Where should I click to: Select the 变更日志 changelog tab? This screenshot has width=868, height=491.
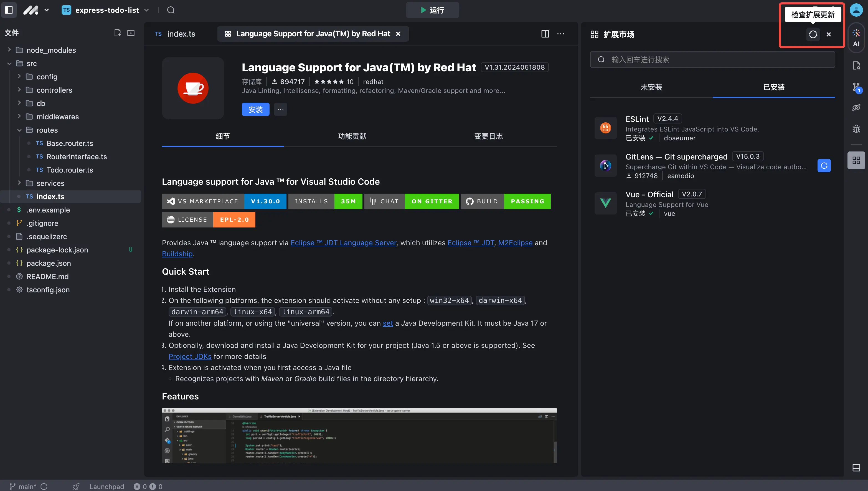pyautogui.click(x=488, y=136)
